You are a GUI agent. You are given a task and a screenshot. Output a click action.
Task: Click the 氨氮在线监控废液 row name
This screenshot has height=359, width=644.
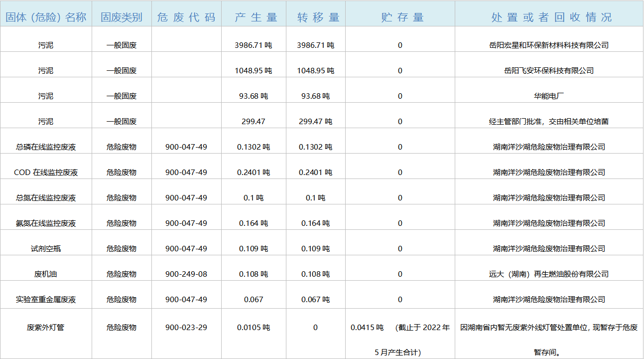(46, 223)
